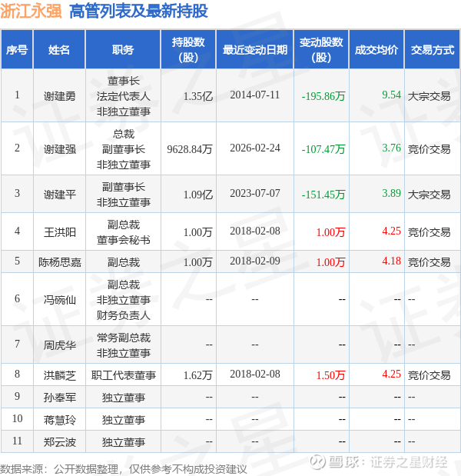Select the name 孙奉军

(59, 398)
